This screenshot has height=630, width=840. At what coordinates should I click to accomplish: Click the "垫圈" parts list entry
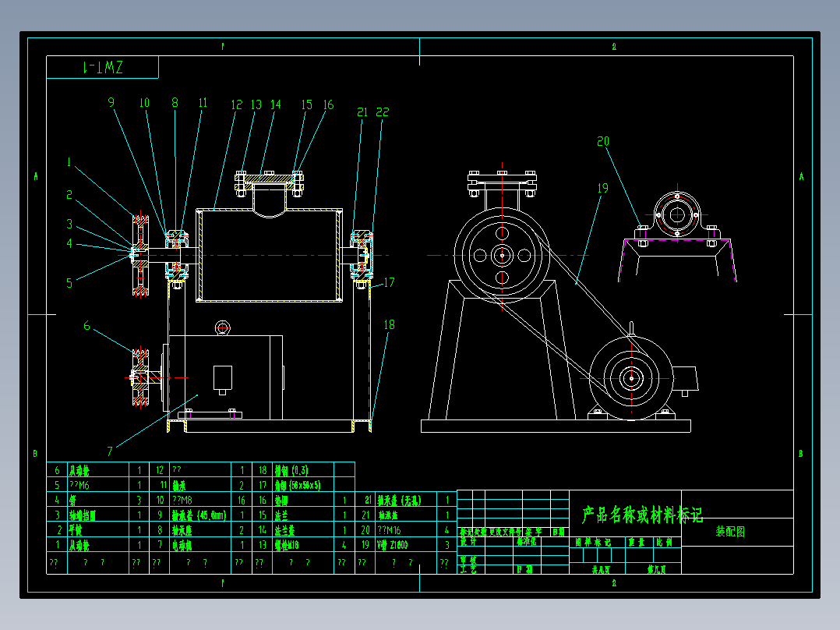(x=281, y=500)
